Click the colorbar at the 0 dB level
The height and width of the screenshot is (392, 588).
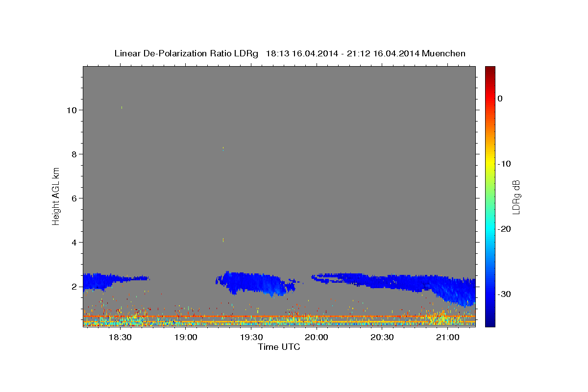490,98
